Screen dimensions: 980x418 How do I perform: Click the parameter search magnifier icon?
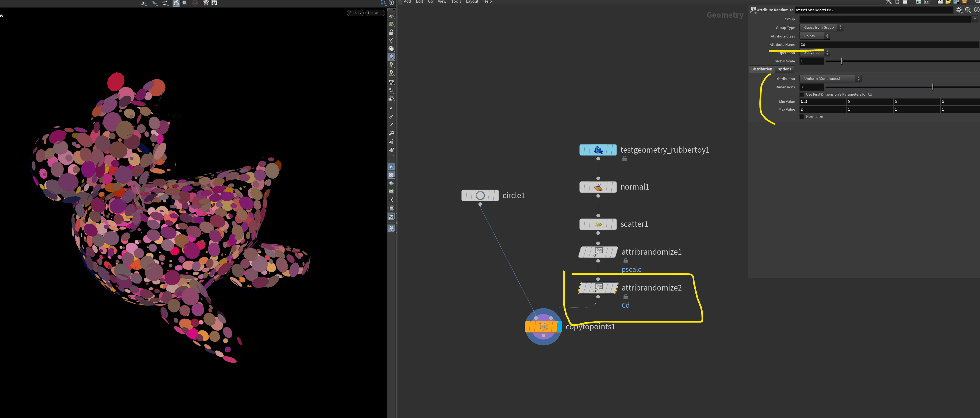pos(968,10)
